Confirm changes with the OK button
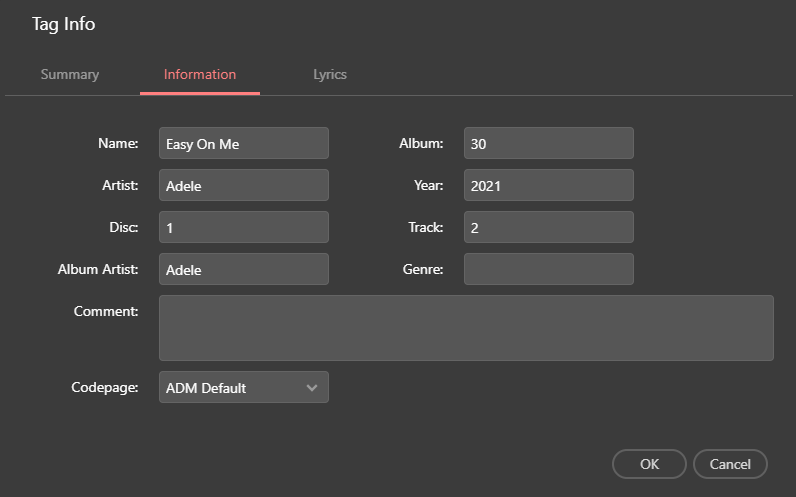This screenshot has width=796, height=497. pyautogui.click(x=649, y=464)
